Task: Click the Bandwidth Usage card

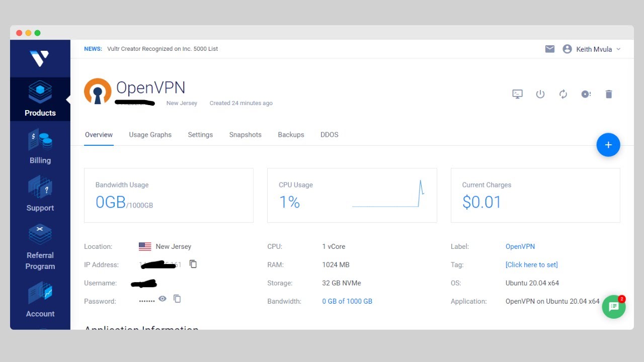Action: click(169, 196)
